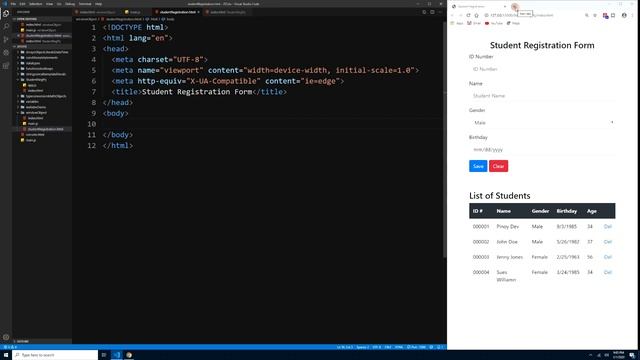640x360 pixels.
Task: Collapse the windowObject folder in Explorer
Action: pos(36,113)
